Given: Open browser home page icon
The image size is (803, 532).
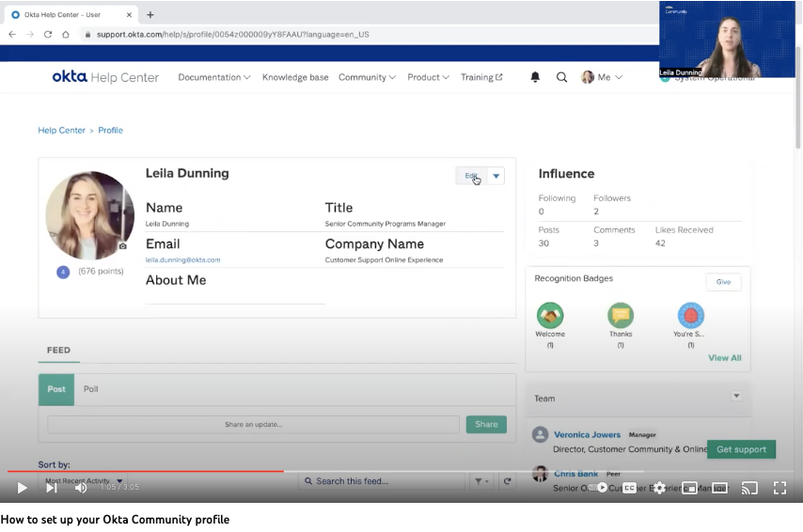Looking at the screenshot, I should pos(66,34).
